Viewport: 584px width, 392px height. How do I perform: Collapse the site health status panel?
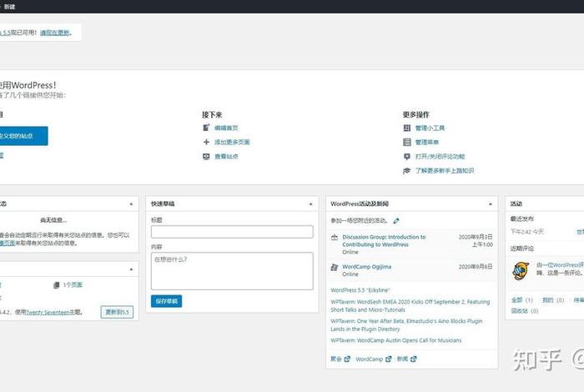[131, 204]
